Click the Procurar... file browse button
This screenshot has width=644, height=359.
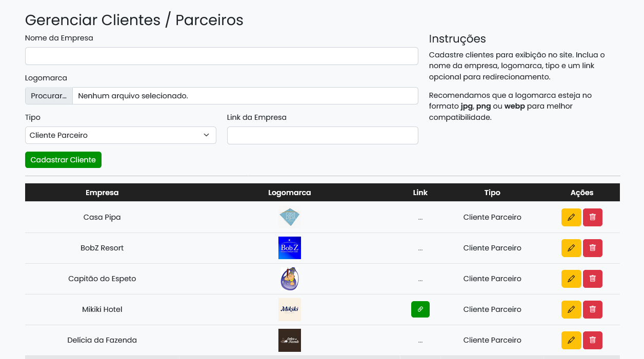coord(49,96)
